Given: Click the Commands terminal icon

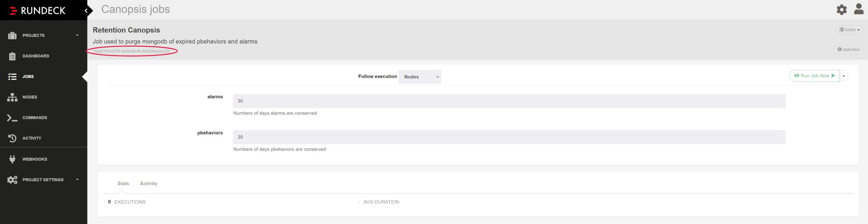Looking at the screenshot, I should point(12,118).
